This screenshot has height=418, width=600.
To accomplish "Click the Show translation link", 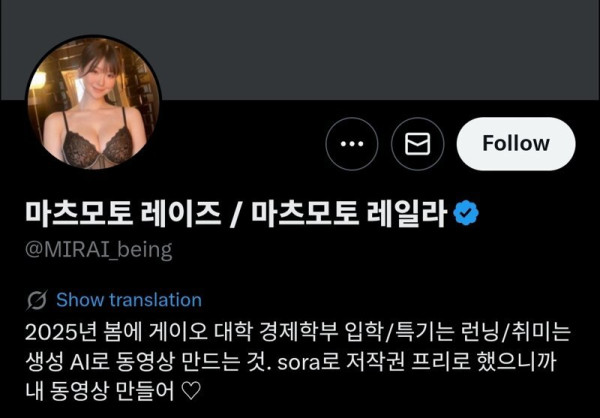I will point(129,300).
